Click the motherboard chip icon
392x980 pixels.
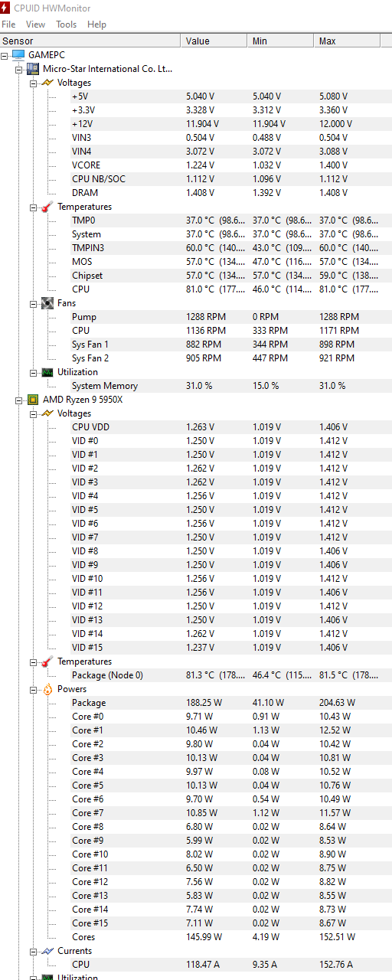[x=33, y=69]
